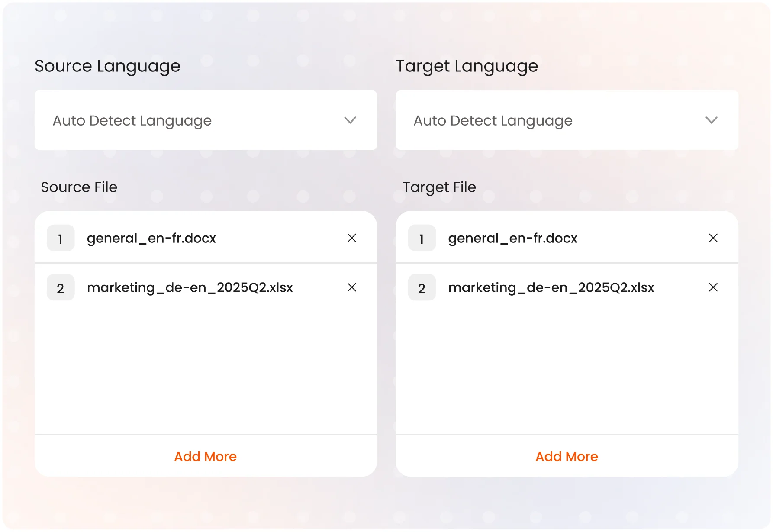Viewport: 773px width, 532px height.
Task: Select general_en-fr.docx filename in Source File list
Action: [x=151, y=239]
